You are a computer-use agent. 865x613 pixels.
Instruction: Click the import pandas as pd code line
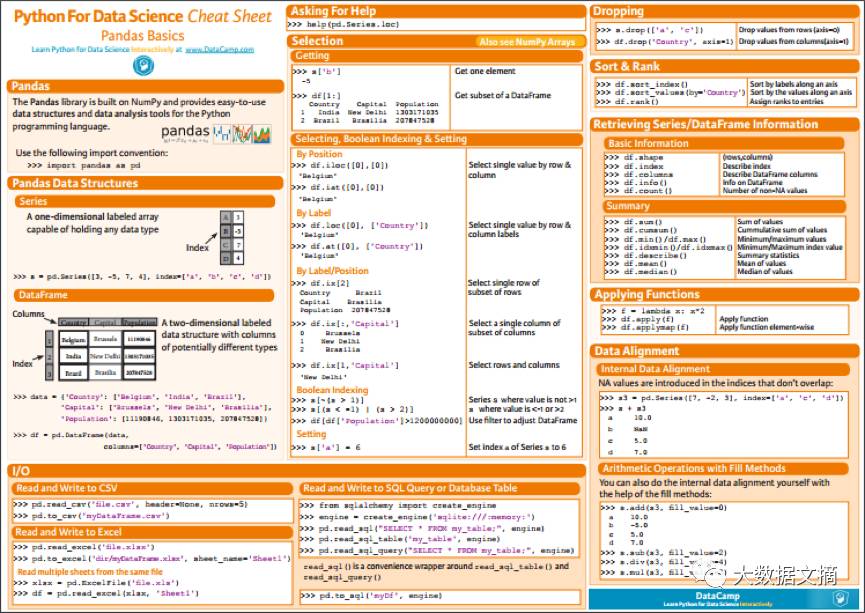(83, 166)
